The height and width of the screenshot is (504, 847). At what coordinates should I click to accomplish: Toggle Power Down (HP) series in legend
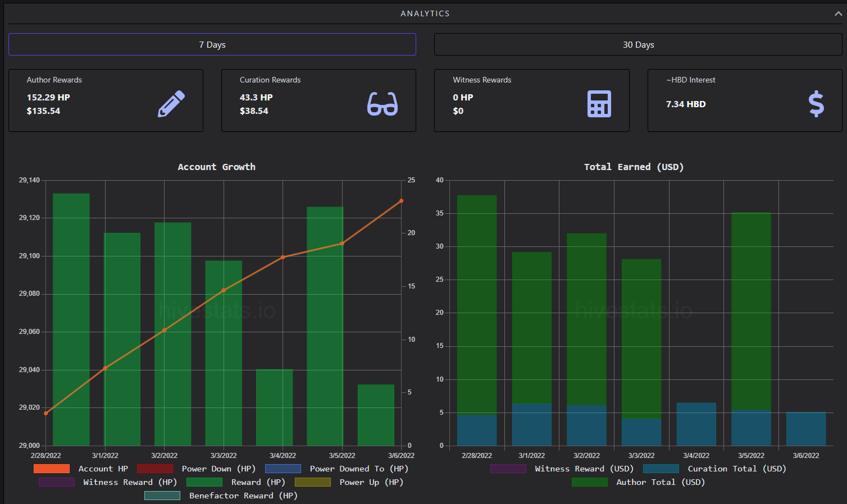point(197,469)
